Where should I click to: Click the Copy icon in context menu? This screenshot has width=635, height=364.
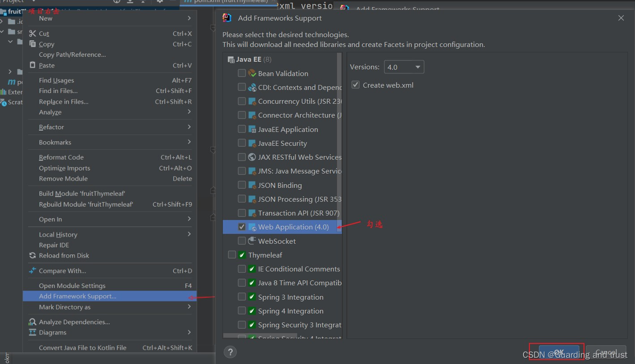point(32,44)
